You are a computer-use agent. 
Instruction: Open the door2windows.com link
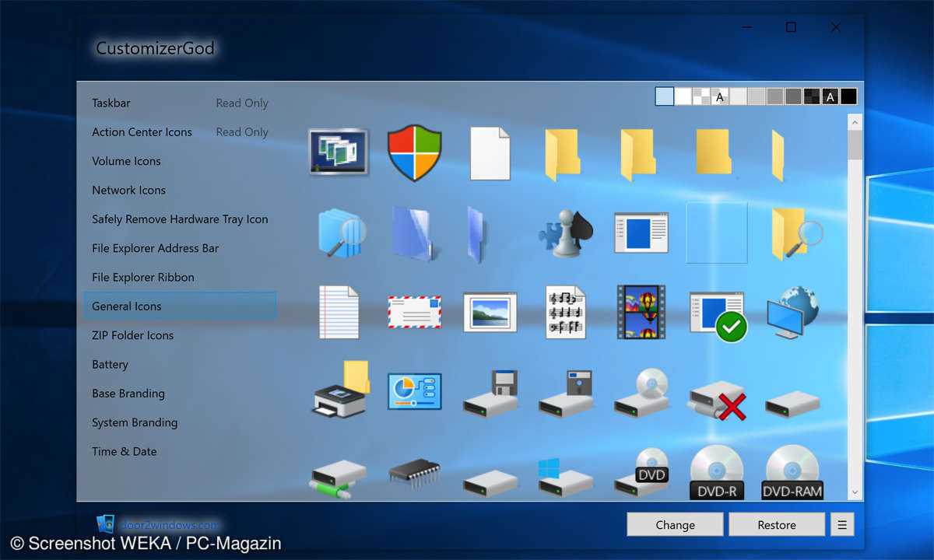pos(168,525)
